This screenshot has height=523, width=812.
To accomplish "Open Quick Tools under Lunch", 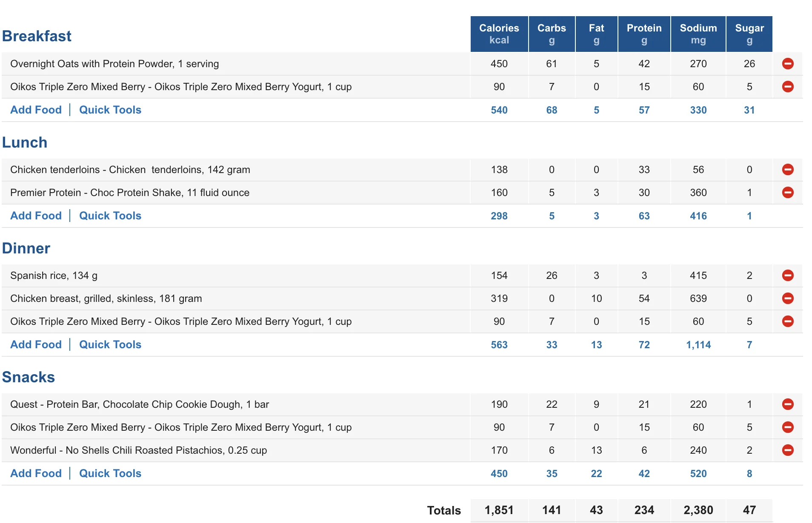I will coord(110,216).
